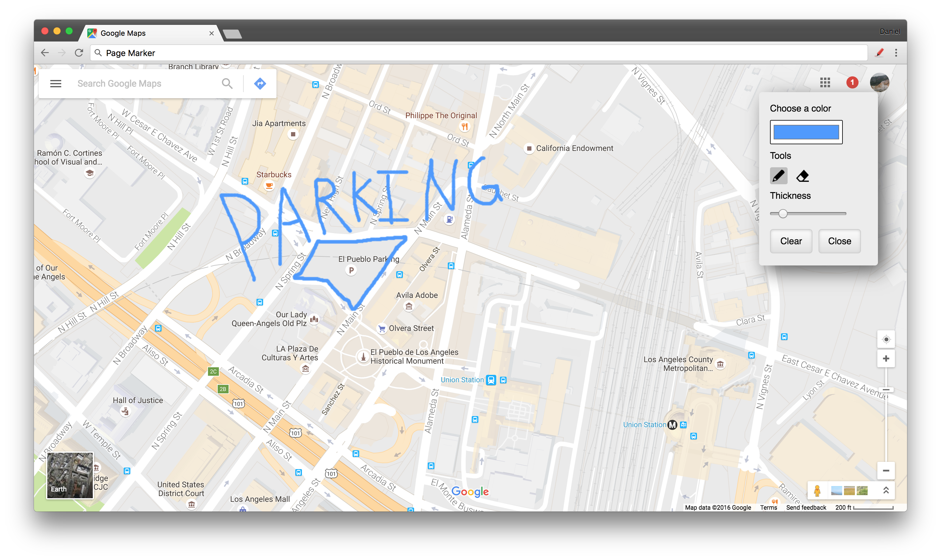
Task: Zoom in using the plus control
Action: [x=886, y=358]
